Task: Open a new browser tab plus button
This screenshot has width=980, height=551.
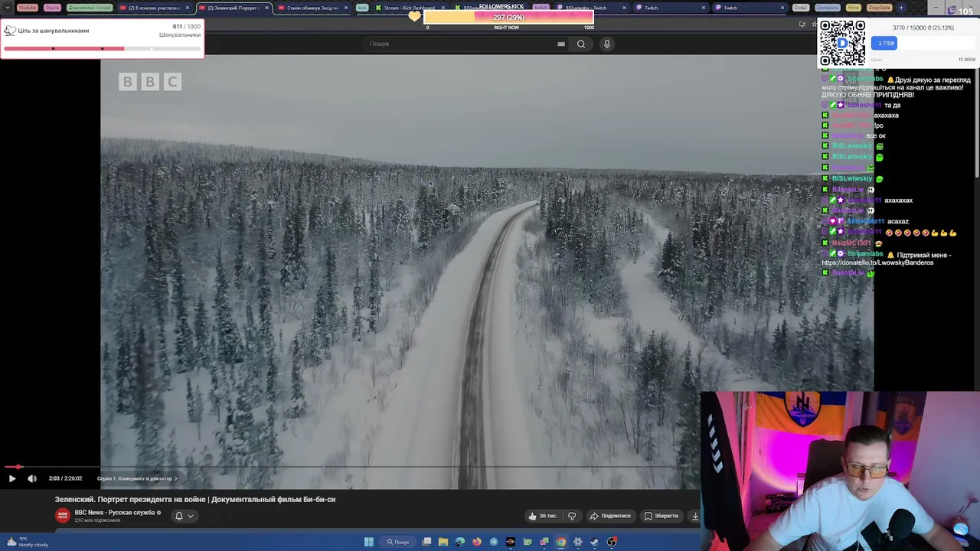Action: 901,8
